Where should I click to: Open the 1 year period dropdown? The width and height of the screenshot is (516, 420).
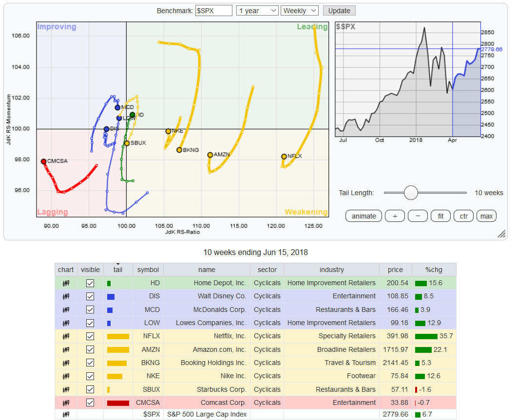pos(257,11)
